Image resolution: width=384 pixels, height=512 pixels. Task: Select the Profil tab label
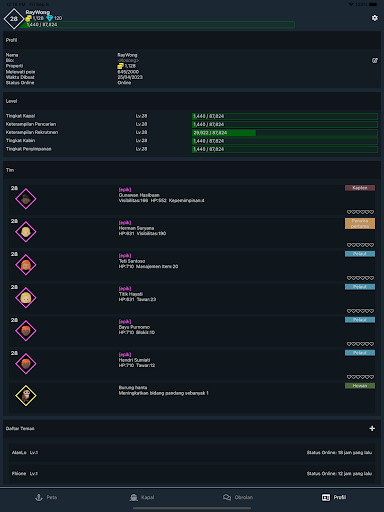tap(340, 497)
